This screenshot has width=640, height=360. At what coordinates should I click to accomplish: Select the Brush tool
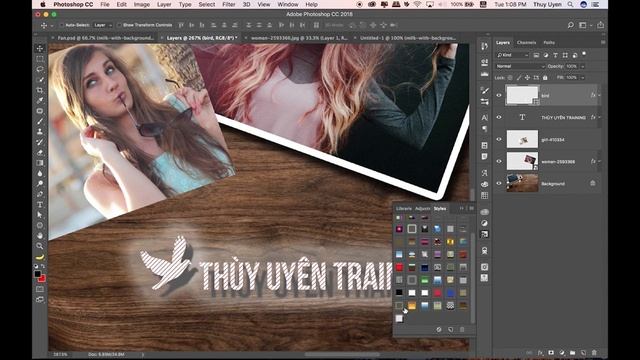[40, 121]
